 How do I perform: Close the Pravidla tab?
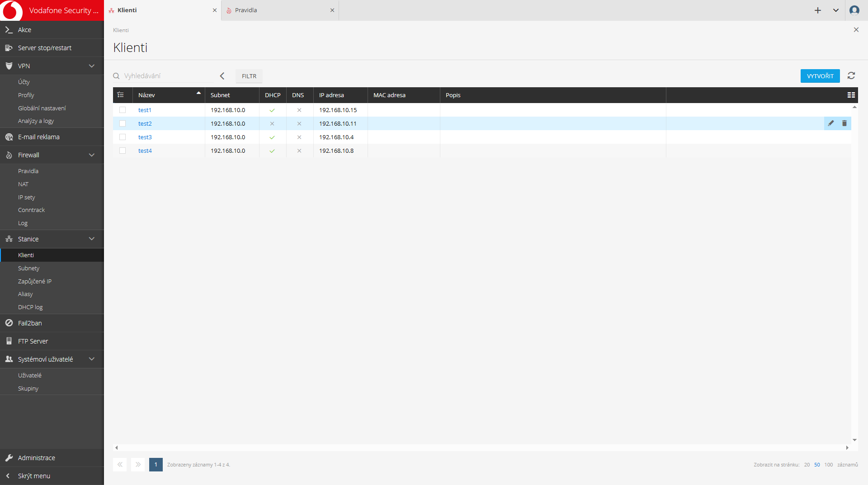pos(332,10)
